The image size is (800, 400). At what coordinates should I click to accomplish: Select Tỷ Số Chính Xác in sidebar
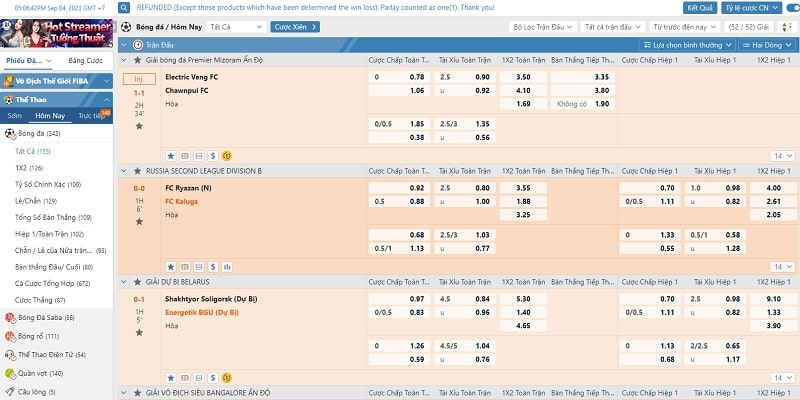[x=48, y=185]
